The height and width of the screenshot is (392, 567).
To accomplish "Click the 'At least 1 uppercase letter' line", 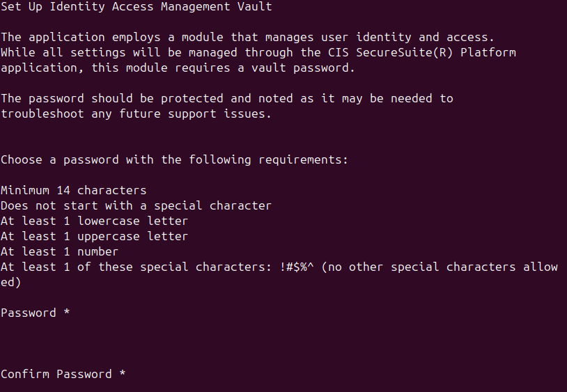I will pos(94,237).
